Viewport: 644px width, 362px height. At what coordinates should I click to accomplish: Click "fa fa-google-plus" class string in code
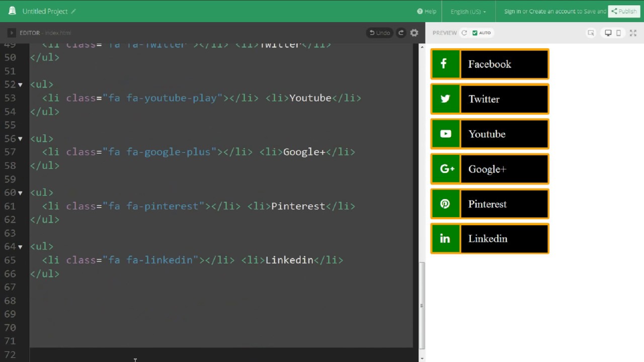[159, 152]
